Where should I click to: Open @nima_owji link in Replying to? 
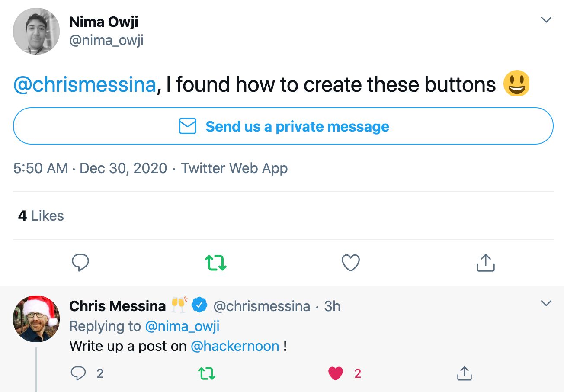click(x=182, y=326)
